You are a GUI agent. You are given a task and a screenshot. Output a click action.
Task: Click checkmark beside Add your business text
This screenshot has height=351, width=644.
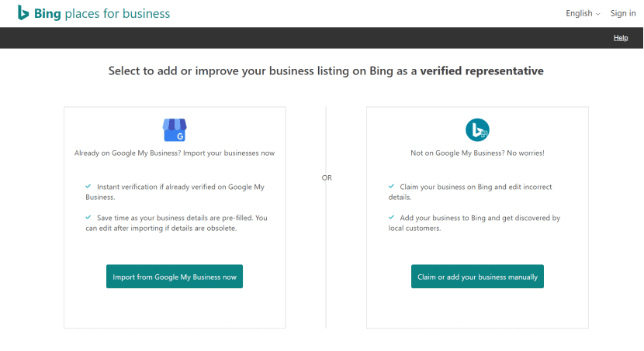(x=391, y=217)
